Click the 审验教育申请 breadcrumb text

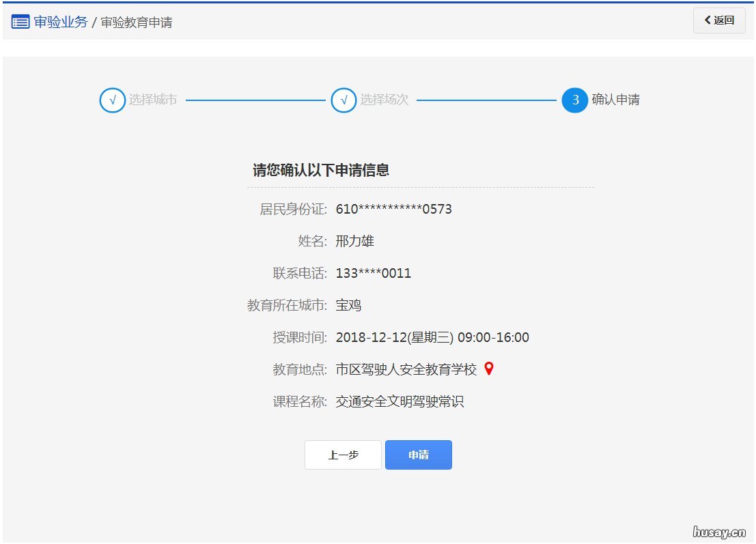tap(137, 23)
